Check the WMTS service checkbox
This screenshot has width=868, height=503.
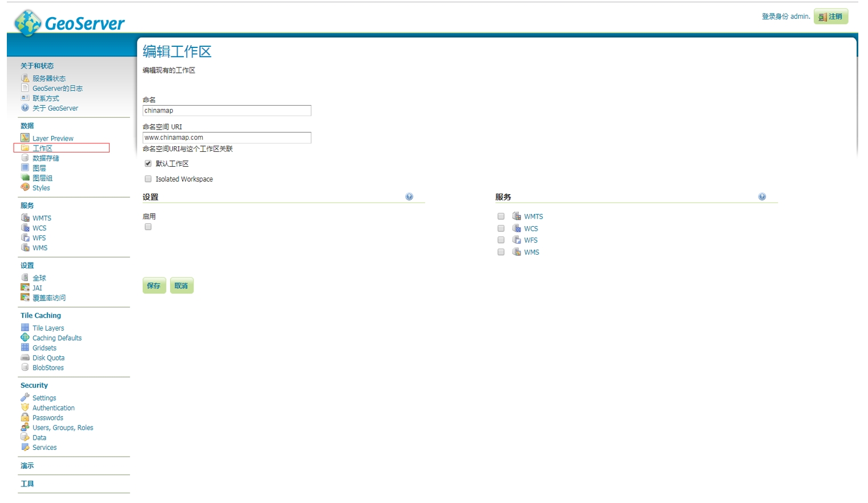pos(501,216)
